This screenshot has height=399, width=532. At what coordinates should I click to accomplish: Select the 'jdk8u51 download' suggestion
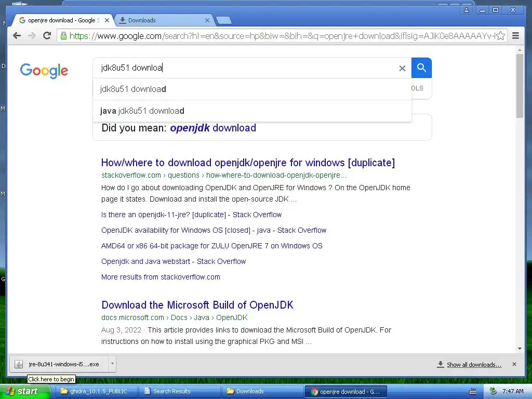pos(252,89)
